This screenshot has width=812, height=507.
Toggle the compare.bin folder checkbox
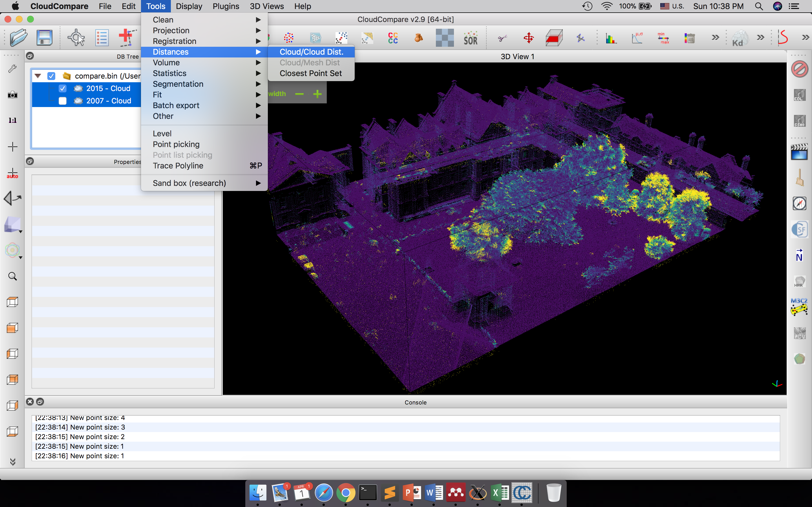(x=51, y=76)
